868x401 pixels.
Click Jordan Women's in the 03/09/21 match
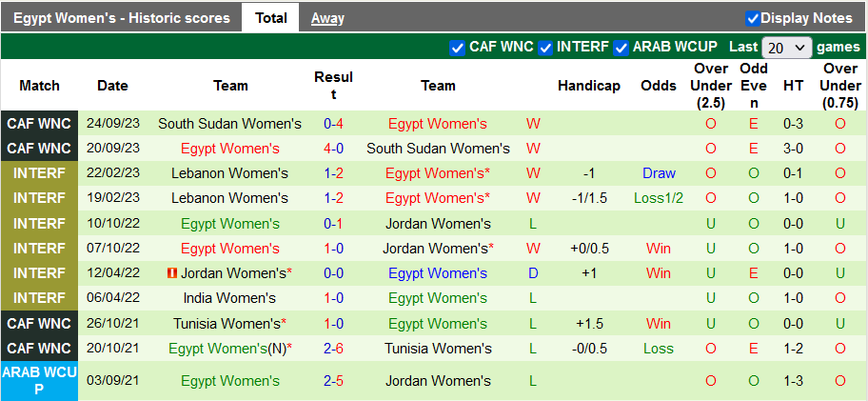pos(438,381)
